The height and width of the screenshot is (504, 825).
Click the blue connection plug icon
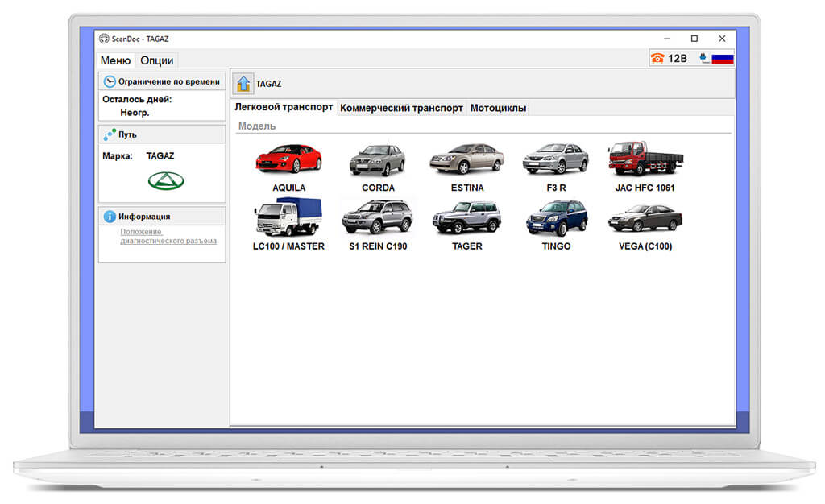coord(704,58)
